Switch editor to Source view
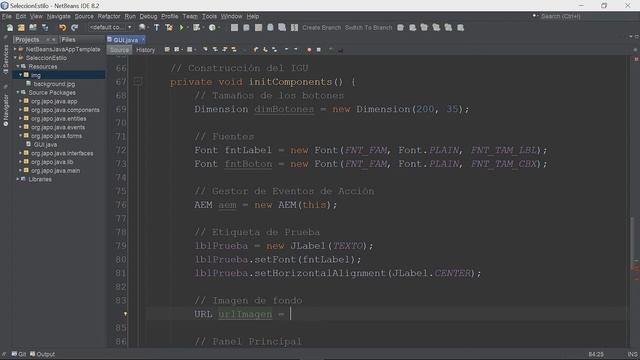 tap(120, 50)
